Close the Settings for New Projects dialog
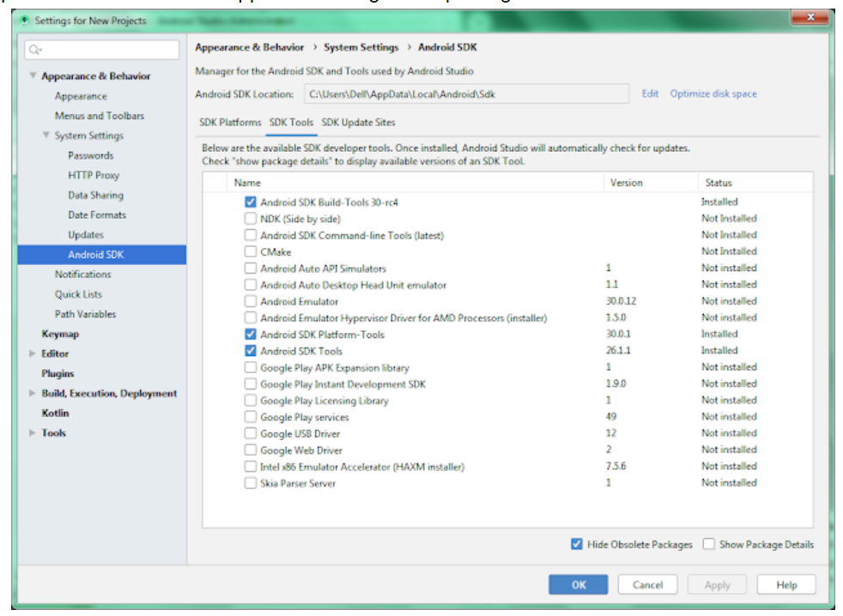Viewport: 843px width, 616px height. coord(810,18)
